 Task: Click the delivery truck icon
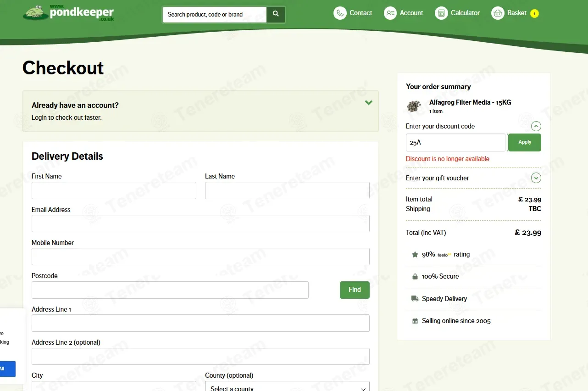[415, 299]
